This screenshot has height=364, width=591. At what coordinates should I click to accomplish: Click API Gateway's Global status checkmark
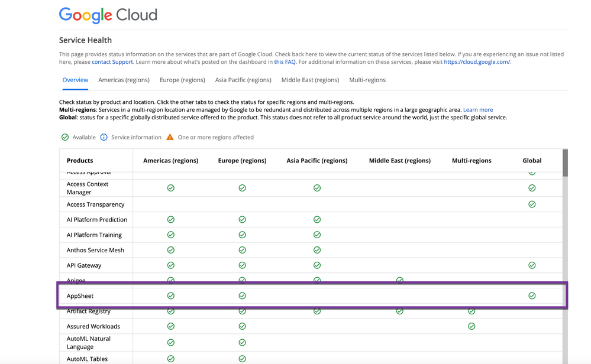pos(532,265)
